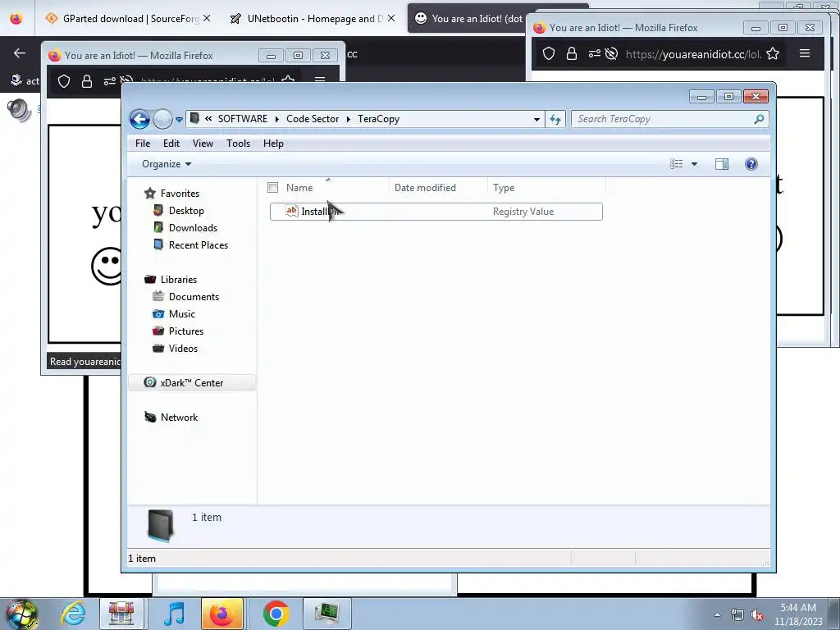Click shield icon in left Idiot window
The height and width of the screenshot is (630, 840).
coord(64,81)
